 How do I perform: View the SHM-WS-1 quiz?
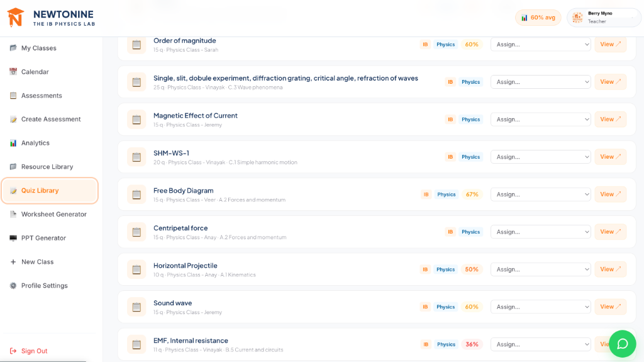tap(610, 157)
